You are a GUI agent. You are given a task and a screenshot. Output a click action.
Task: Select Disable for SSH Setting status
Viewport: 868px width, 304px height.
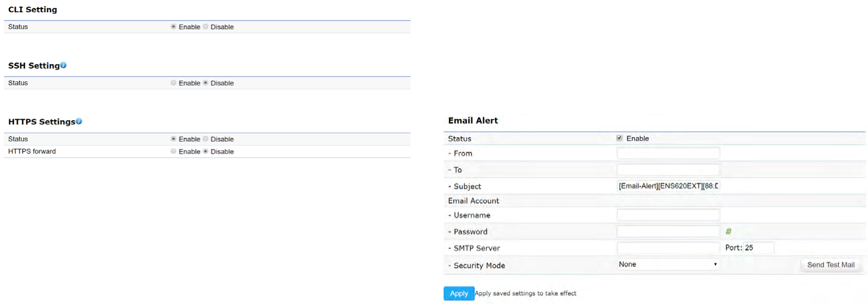tap(206, 83)
